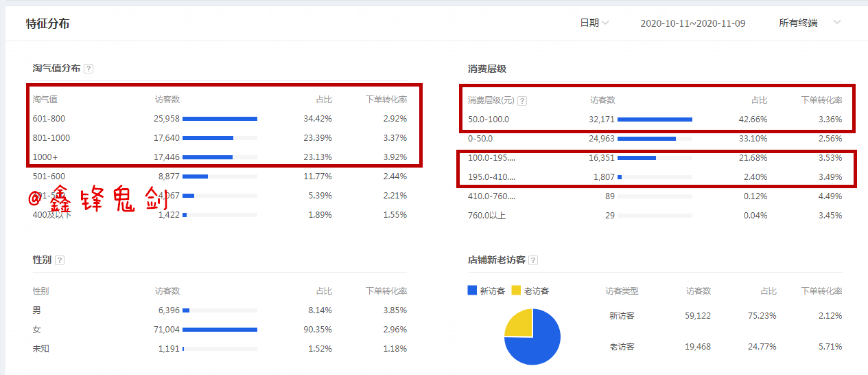Click the blue visitor bar for 女
This screenshot has height=375, width=868.
click(220, 330)
